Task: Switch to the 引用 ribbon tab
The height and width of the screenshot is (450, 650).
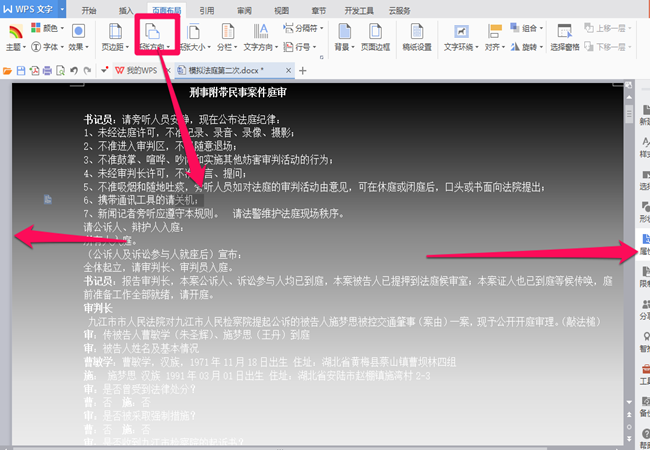Action: click(207, 10)
